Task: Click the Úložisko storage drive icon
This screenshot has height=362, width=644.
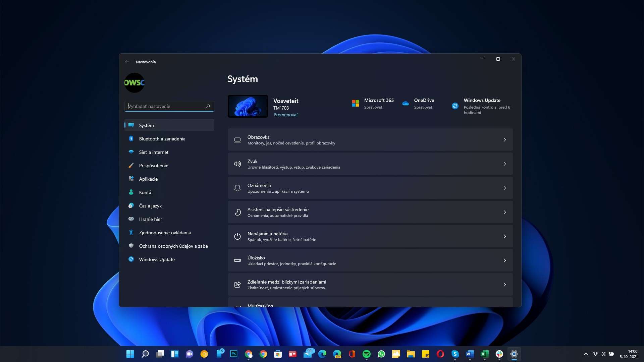Action: pyautogui.click(x=237, y=260)
